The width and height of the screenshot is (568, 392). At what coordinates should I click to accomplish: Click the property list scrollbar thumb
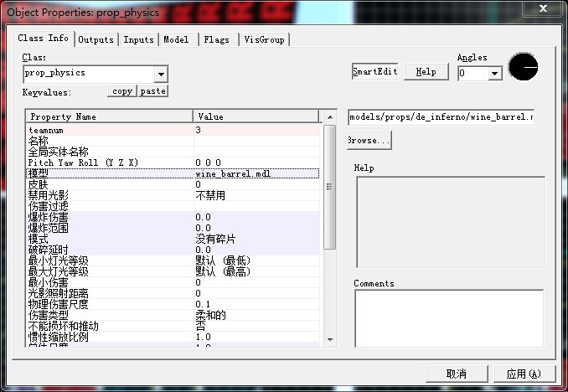[329, 187]
